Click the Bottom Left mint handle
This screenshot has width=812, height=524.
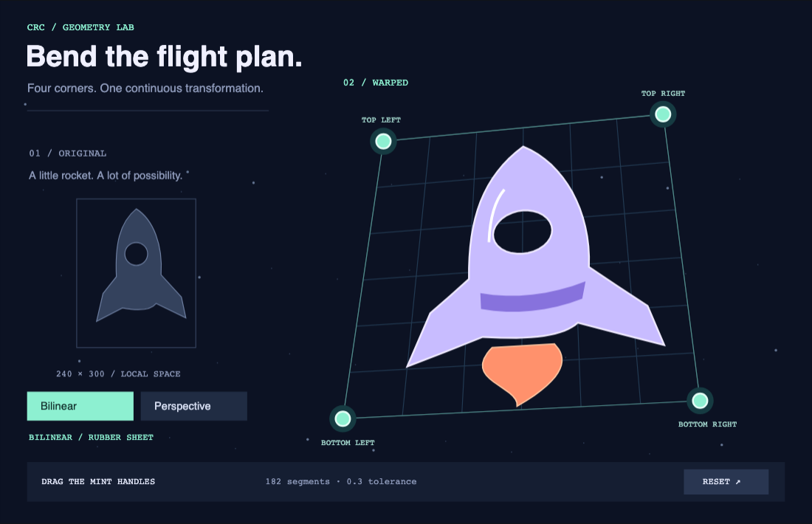tap(343, 418)
